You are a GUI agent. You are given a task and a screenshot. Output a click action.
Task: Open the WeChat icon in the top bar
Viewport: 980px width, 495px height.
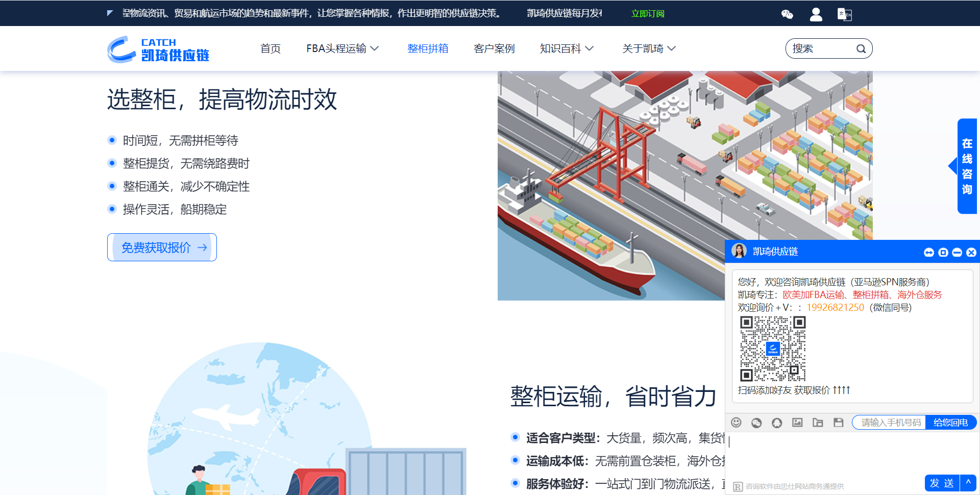787,14
